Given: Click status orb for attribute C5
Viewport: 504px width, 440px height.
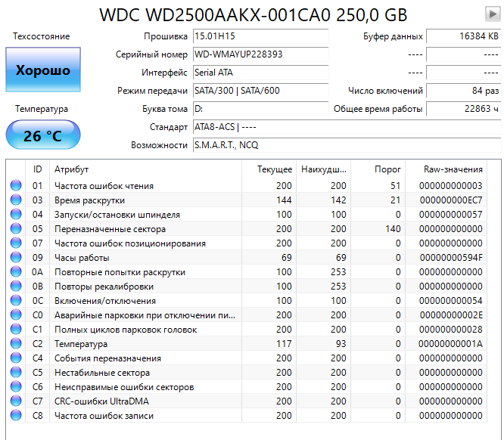Looking at the screenshot, I should [x=16, y=372].
